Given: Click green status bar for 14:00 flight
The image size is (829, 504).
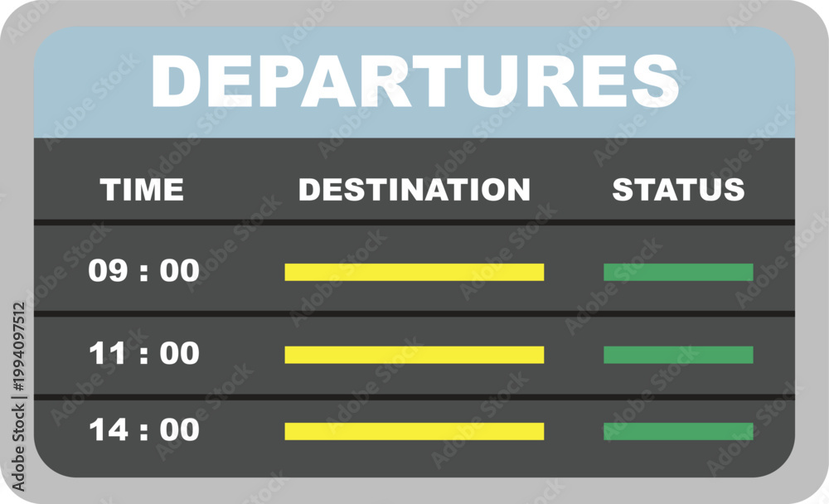Looking at the screenshot, I should (678, 431).
